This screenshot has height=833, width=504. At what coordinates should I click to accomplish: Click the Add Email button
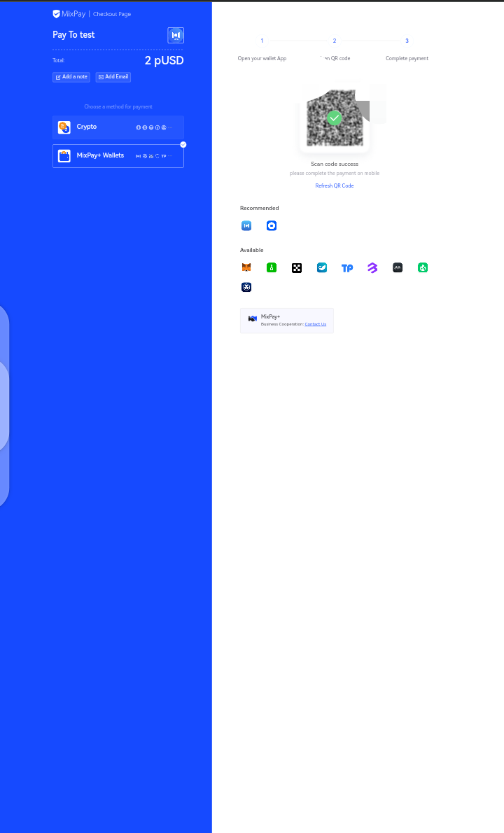[x=113, y=77]
